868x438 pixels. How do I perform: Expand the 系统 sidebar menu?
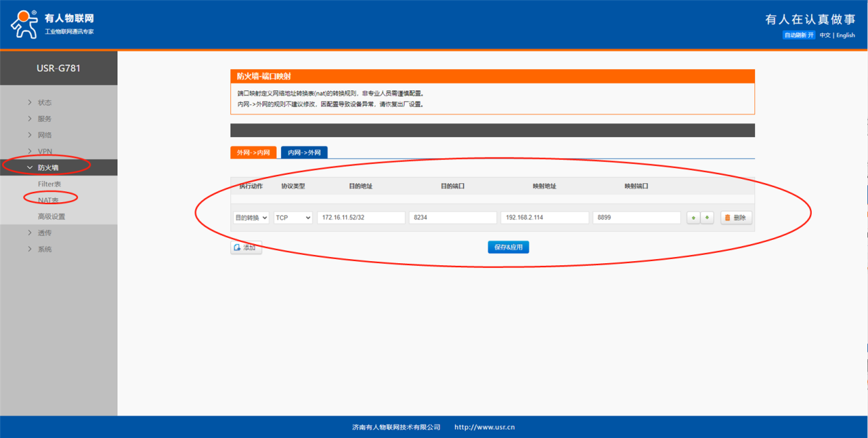pyautogui.click(x=45, y=249)
